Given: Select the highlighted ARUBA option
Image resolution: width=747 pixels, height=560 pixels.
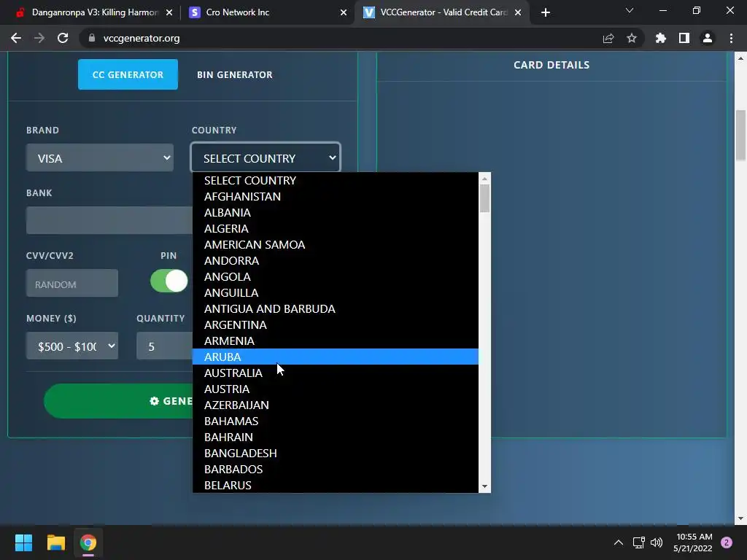Looking at the screenshot, I should (x=335, y=357).
